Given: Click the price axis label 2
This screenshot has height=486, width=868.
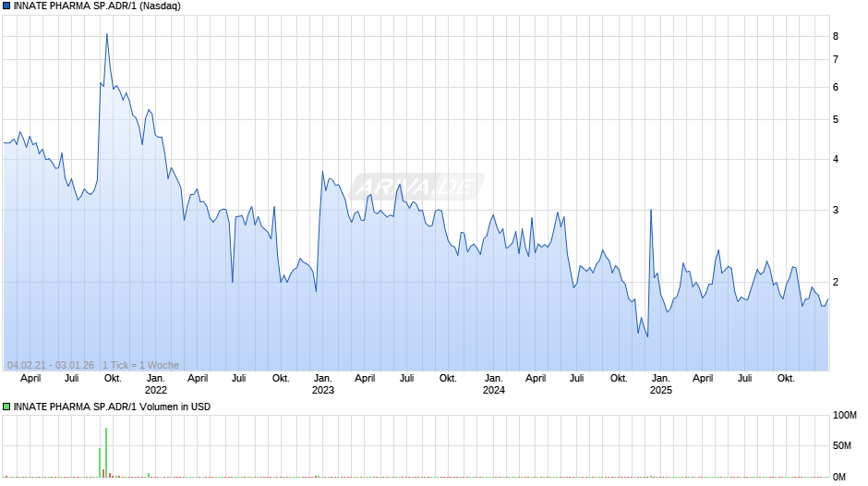Looking at the screenshot, I should coord(836,282).
